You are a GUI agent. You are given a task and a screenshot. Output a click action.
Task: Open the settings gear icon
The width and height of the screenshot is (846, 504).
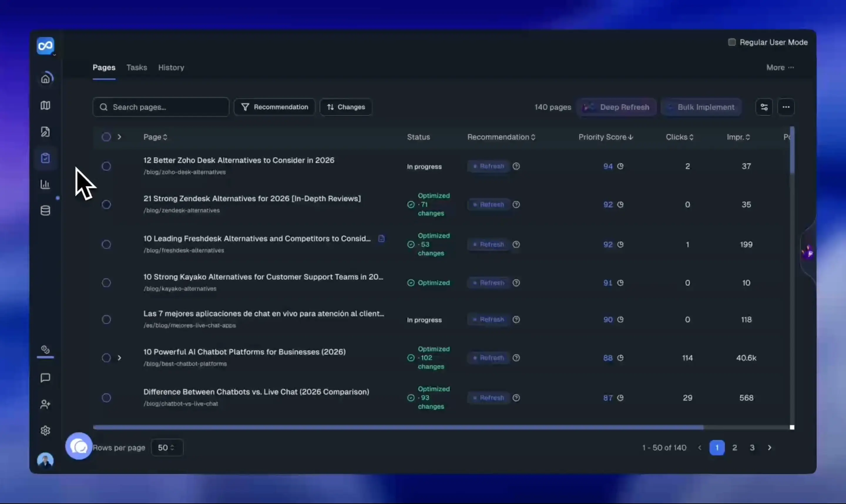pos(46,431)
